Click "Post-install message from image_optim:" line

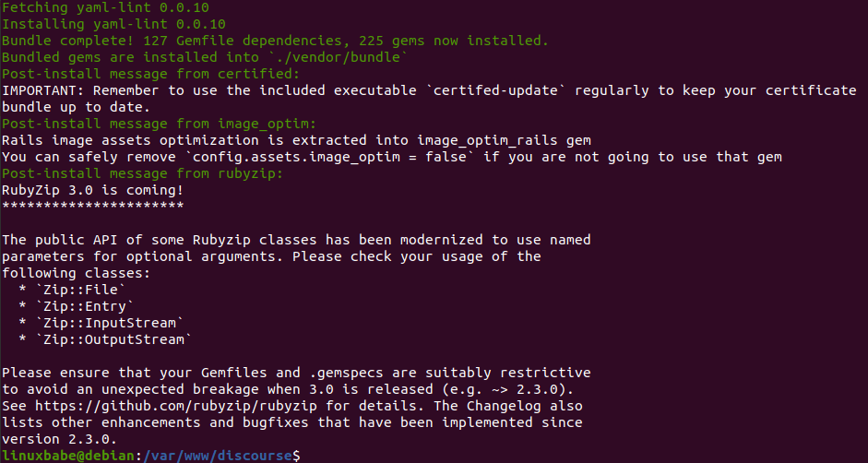159,124
